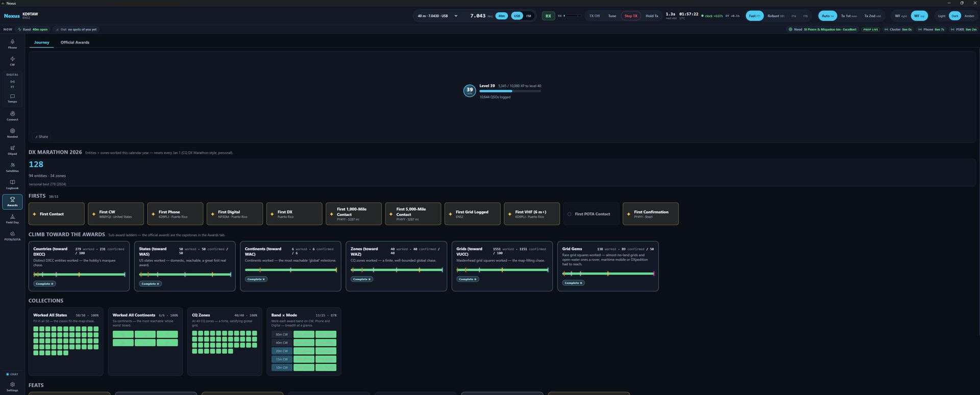
Task: Click the Level 39 XP progress bar
Action: coord(510,91)
